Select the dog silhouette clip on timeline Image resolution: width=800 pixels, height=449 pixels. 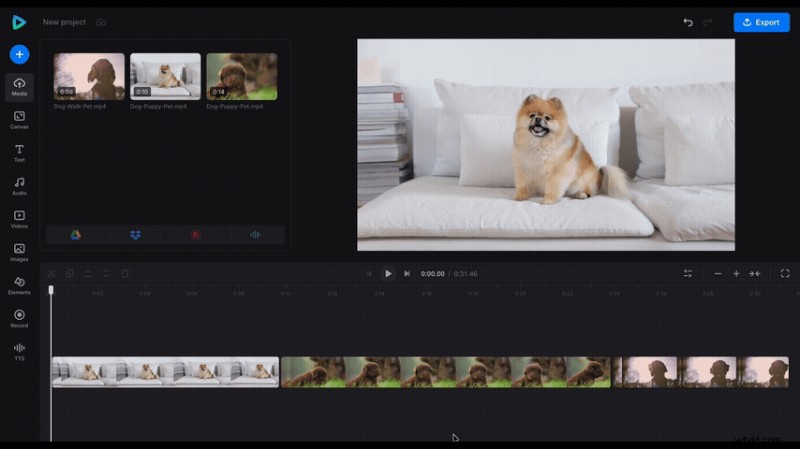click(x=701, y=372)
